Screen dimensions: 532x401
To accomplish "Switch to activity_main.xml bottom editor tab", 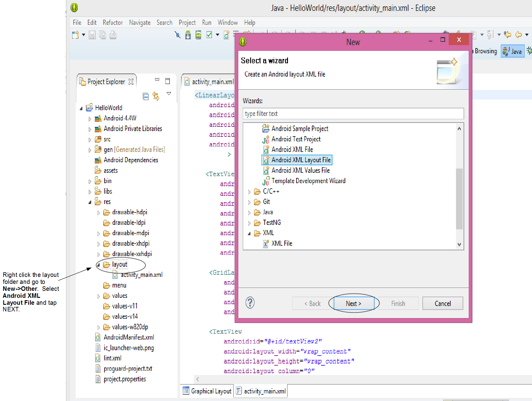I will coord(260,391).
